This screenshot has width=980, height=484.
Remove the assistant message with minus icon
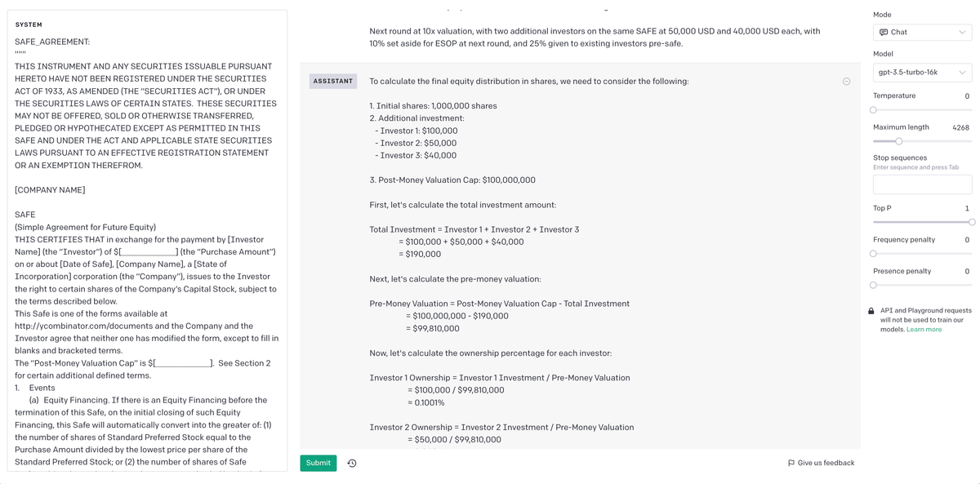pos(846,82)
